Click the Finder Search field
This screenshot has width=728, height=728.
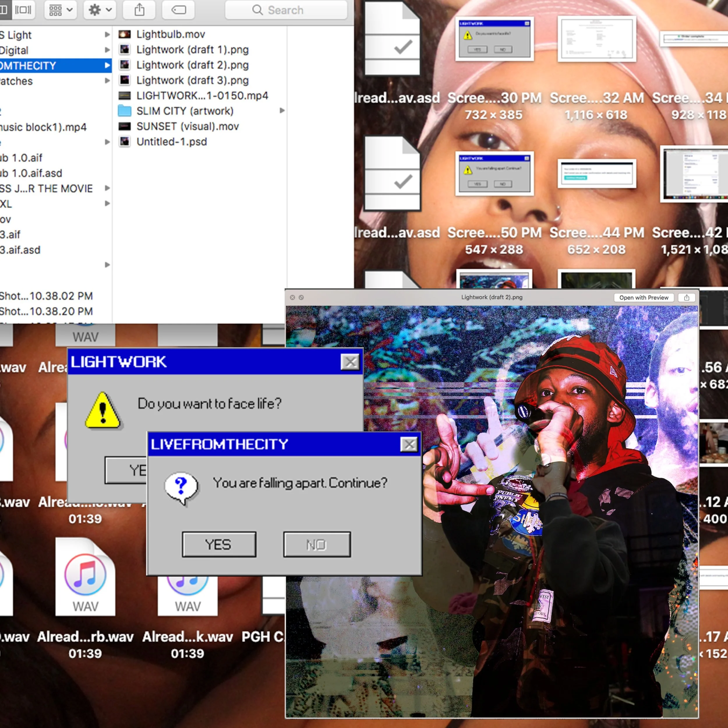pyautogui.click(x=286, y=10)
